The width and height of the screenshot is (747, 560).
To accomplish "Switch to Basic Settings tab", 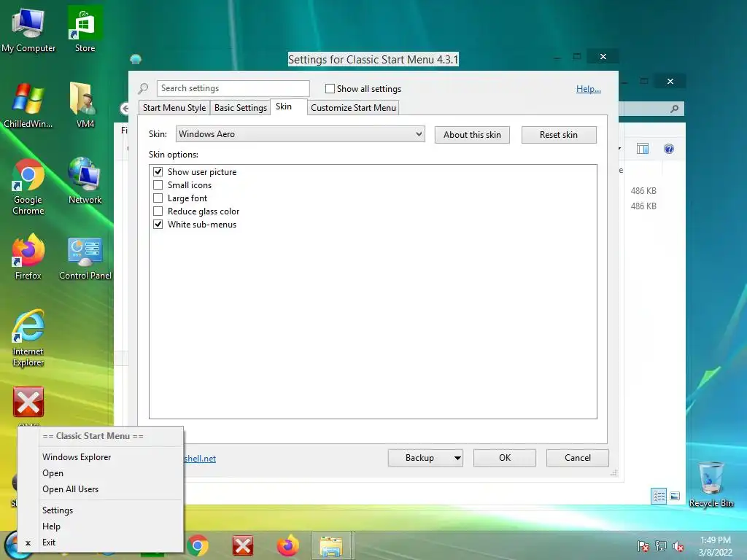I will pyautogui.click(x=241, y=108).
